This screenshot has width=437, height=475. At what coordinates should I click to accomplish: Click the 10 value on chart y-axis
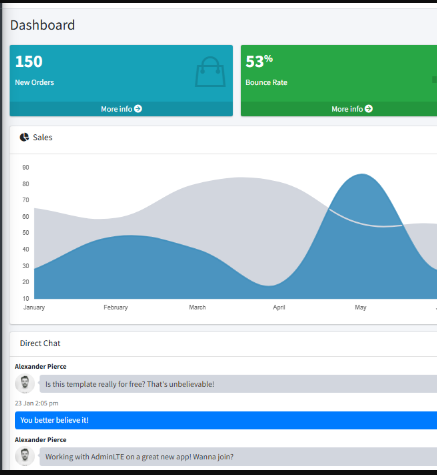[26, 298]
